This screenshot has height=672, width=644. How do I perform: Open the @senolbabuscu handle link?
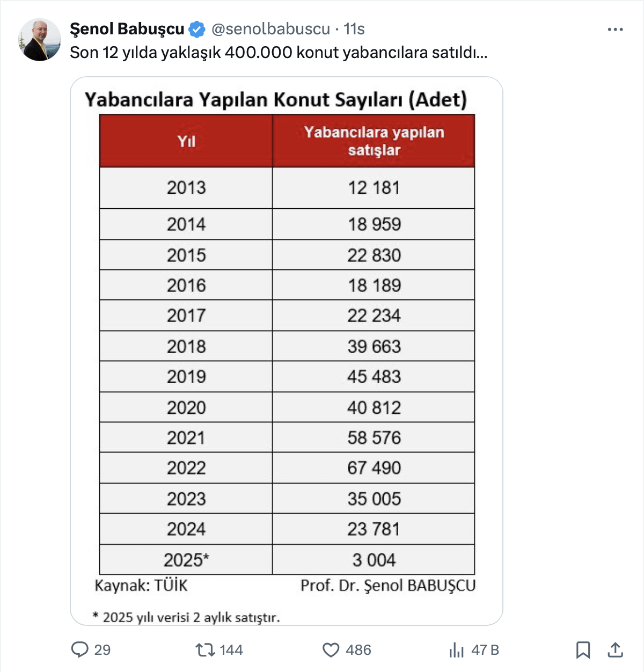tap(270, 29)
